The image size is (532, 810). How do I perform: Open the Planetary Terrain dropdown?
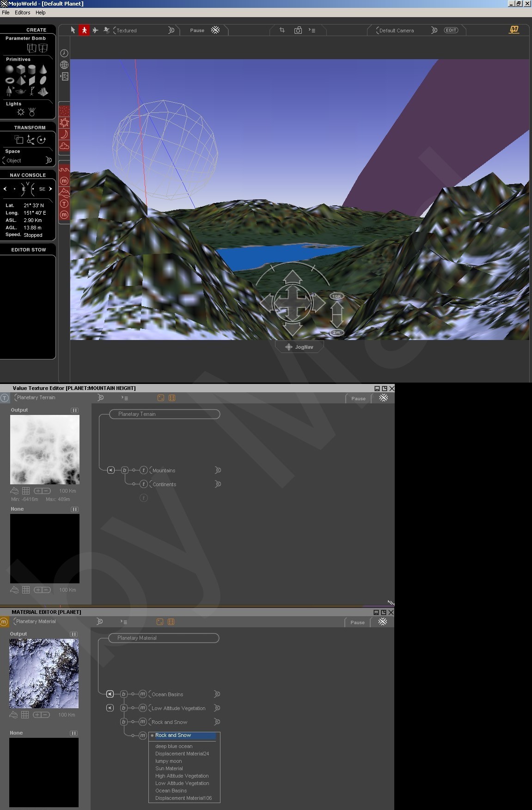tap(59, 398)
